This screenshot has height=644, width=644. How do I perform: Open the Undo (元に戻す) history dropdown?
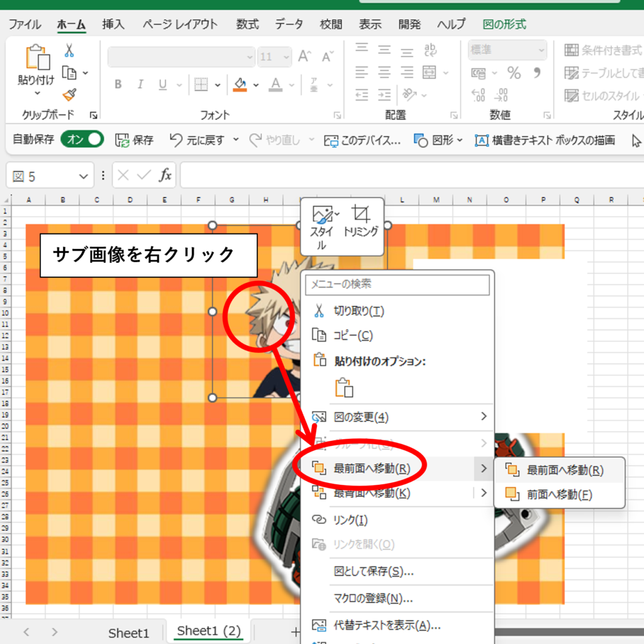(236, 140)
